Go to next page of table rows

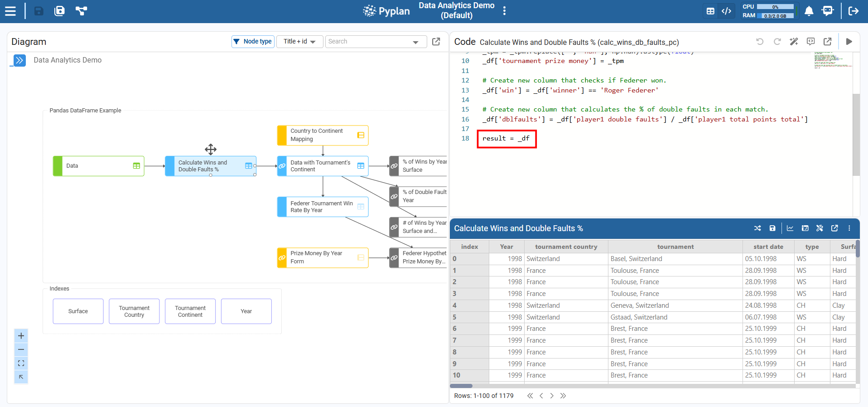[552, 396]
